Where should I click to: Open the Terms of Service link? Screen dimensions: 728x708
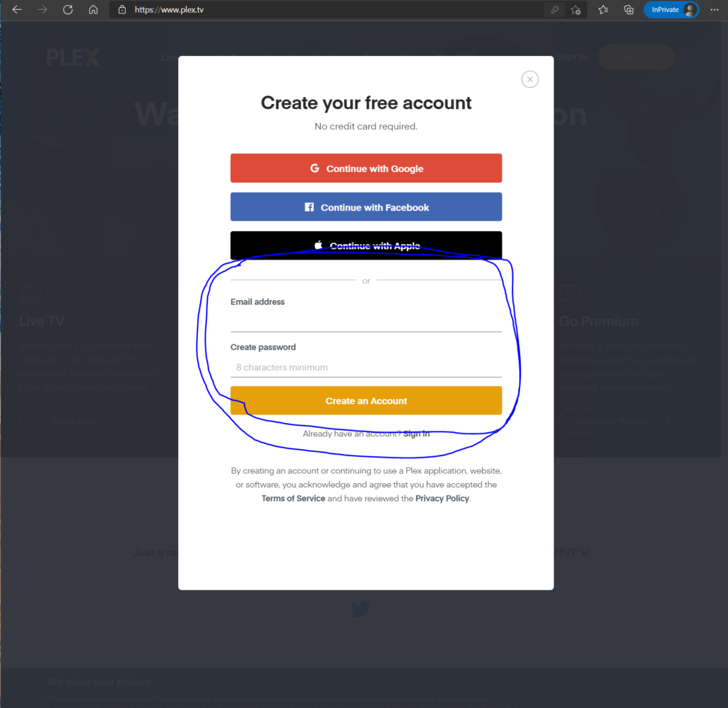[293, 499]
